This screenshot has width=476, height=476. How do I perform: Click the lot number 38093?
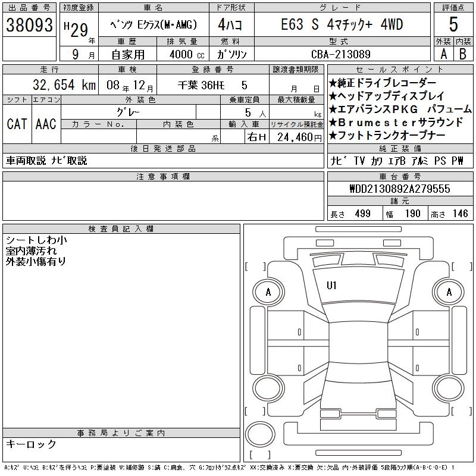(x=29, y=25)
